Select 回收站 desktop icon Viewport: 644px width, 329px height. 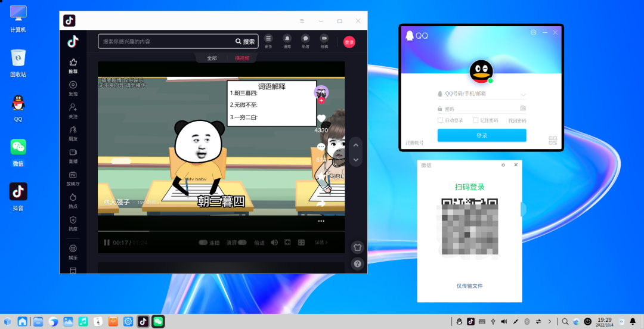(x=18, y=64)
